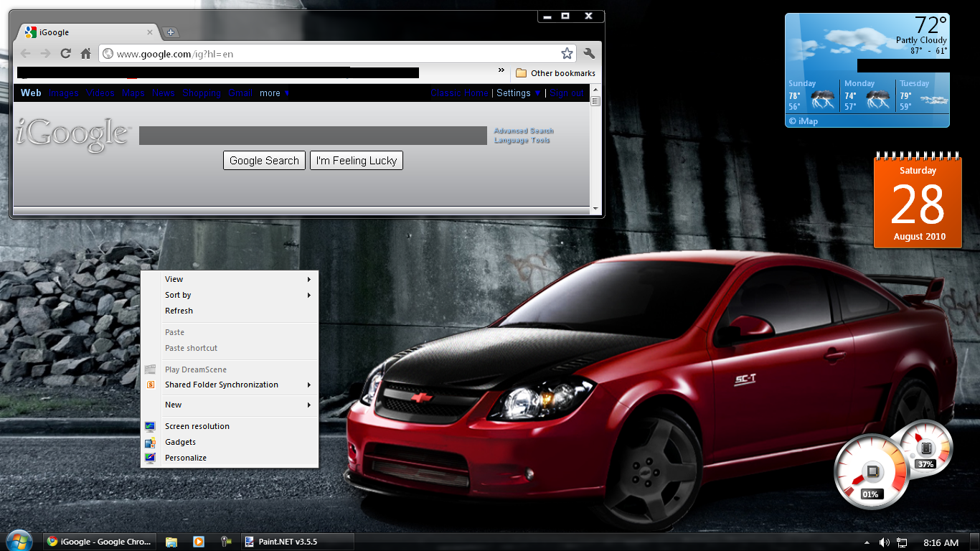
Task: Click the forward navigation arrow in Chrome
Action: tap(45, 52)
